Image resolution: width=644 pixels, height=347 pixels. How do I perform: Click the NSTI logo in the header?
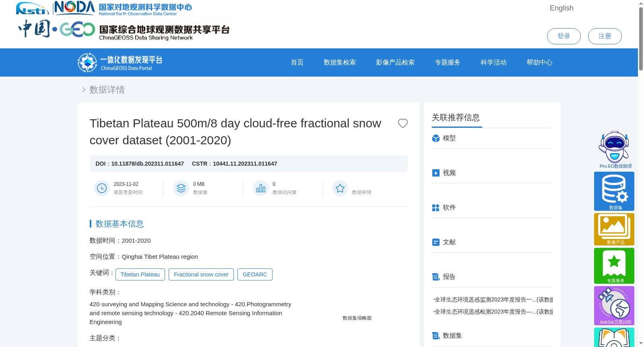point(32,8)
